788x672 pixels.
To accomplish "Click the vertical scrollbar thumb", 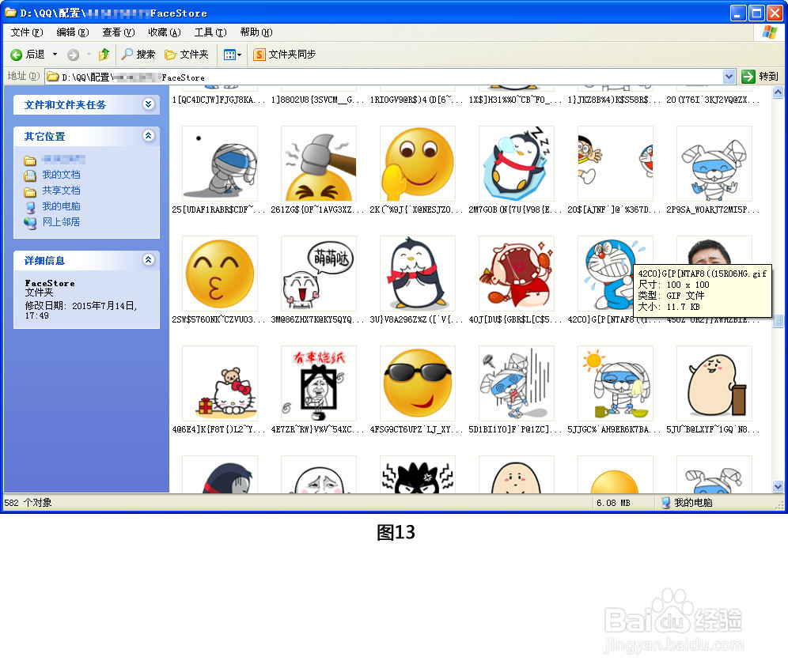I will click(x=778, y=321).
